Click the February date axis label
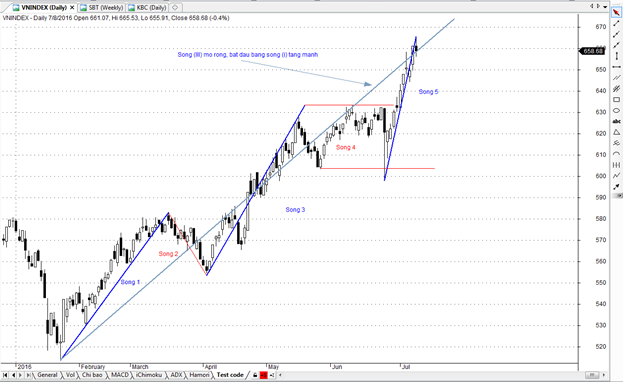This screenshot has height=384, width=623. [93, 367]
